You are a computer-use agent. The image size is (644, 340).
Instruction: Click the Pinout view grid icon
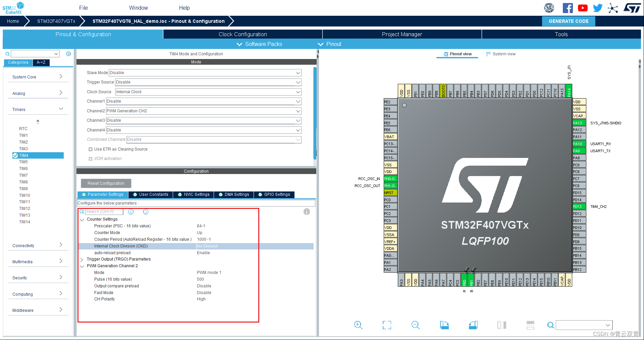click(446, 54)
